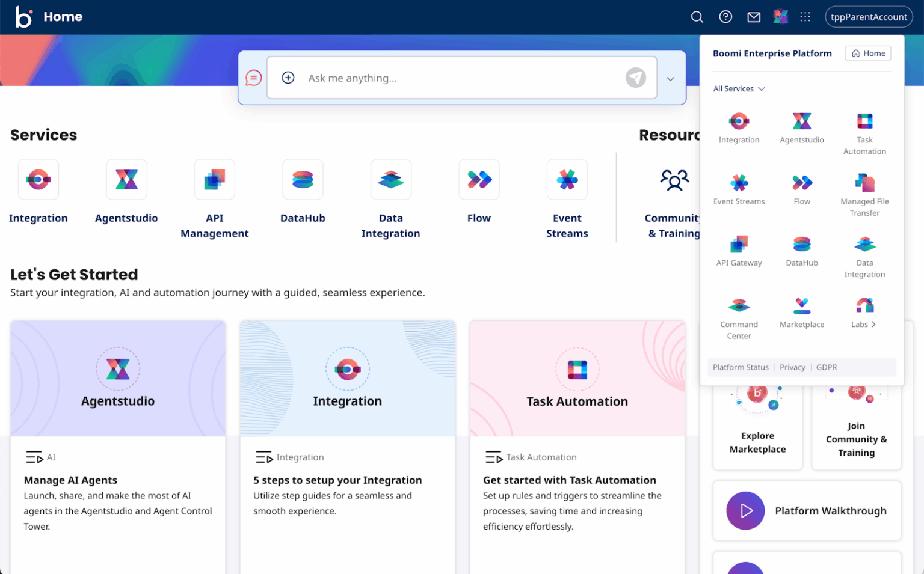Screen dimensions: 924x574
Task: Open Managed File Transfer in the services panel
Action: pos(864,195)
